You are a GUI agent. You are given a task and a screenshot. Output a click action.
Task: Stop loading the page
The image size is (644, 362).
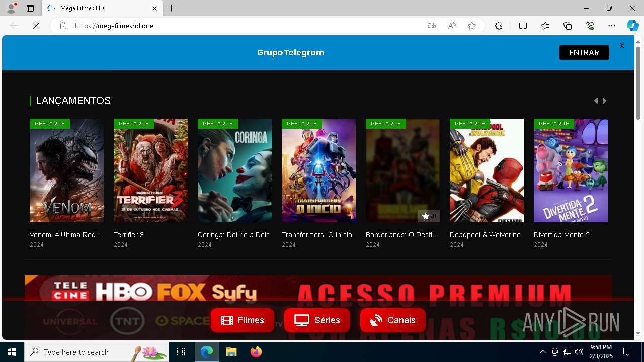pos(36,26)
